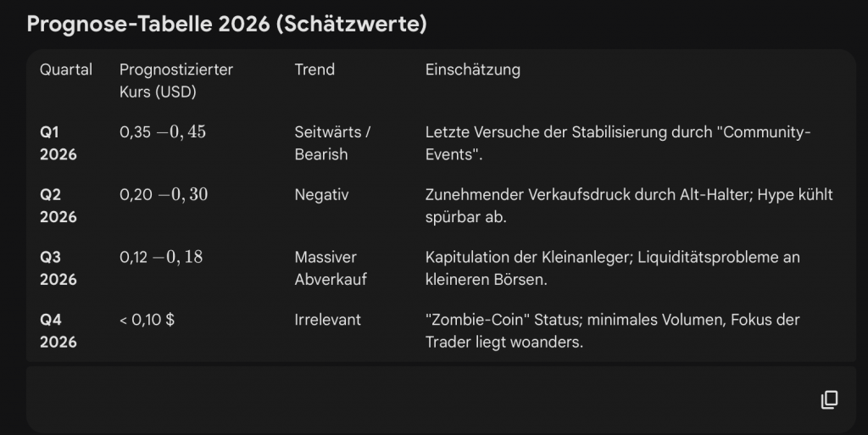This screenshot has height=435, width=868.
Task: Click the 0,12 – 0,18 price cell
Action: (161, 257)
